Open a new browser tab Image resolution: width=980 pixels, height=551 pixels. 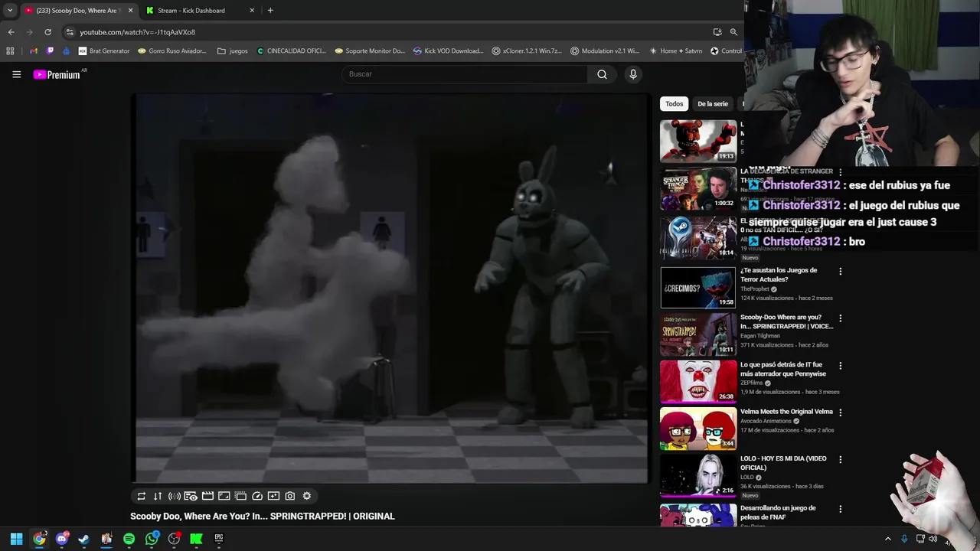[270, 11]
